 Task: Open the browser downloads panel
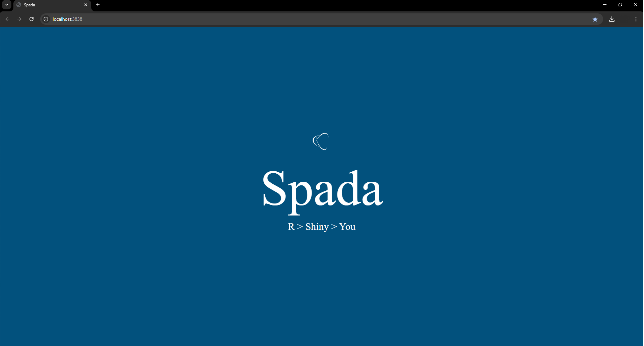[612, 19]
